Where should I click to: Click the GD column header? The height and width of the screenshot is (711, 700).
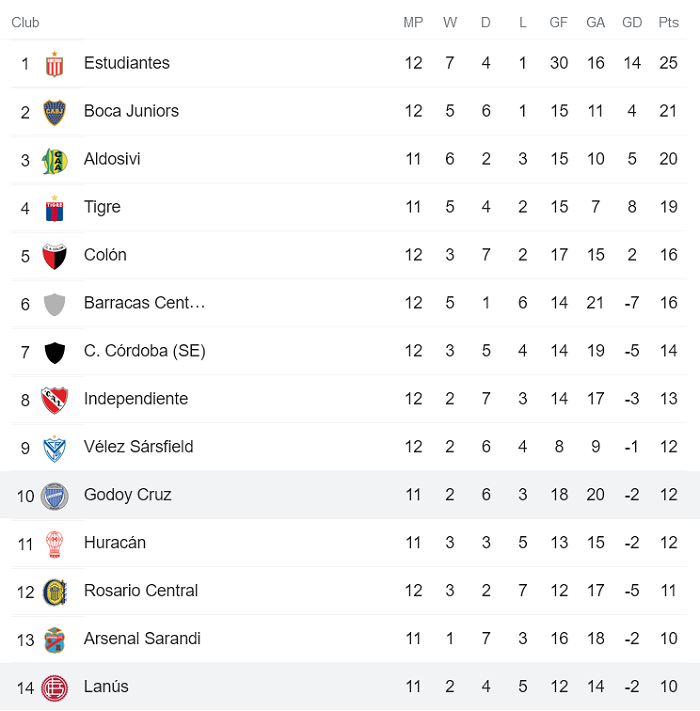click(632, 22)
